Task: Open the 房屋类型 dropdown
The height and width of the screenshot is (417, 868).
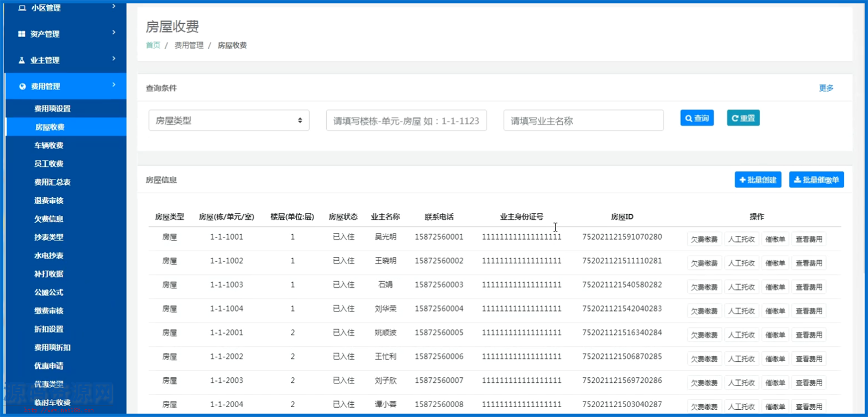Action: pyautogui.click(x=229, y=120)
